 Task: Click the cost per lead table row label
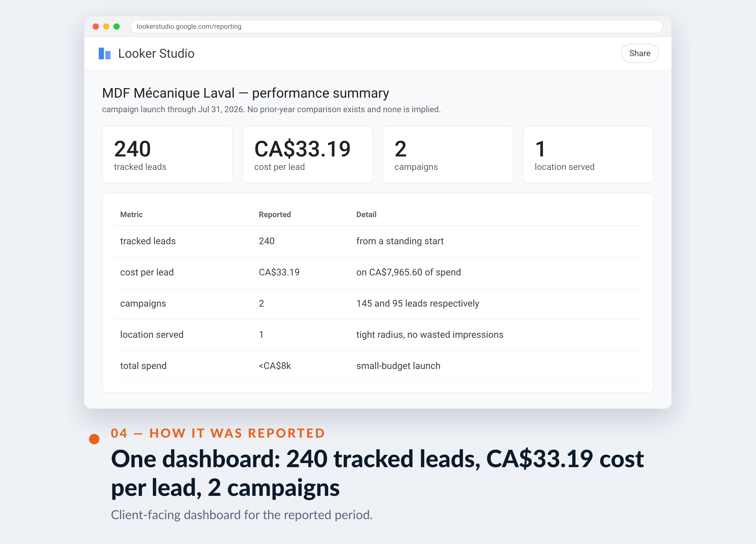(x=147, y=272)
